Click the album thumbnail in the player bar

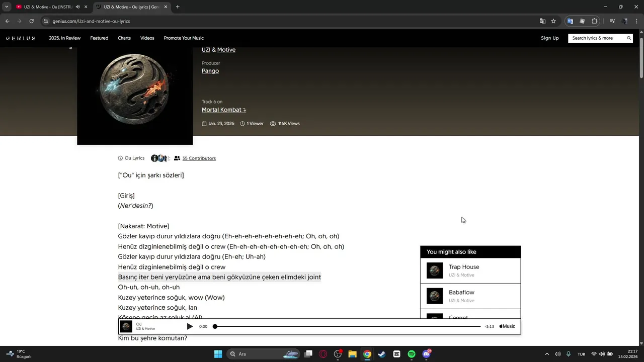(126, 326)
